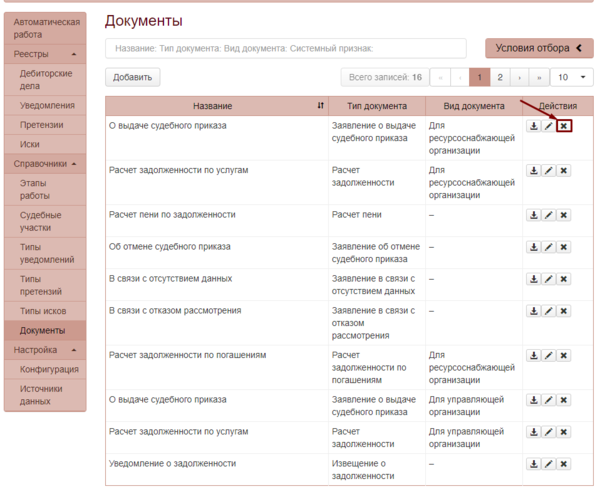Edit second 'Расчет задолженности по услугам' (управляющей организации)
This screenshot has height=489, width=600.
(548, 432)
